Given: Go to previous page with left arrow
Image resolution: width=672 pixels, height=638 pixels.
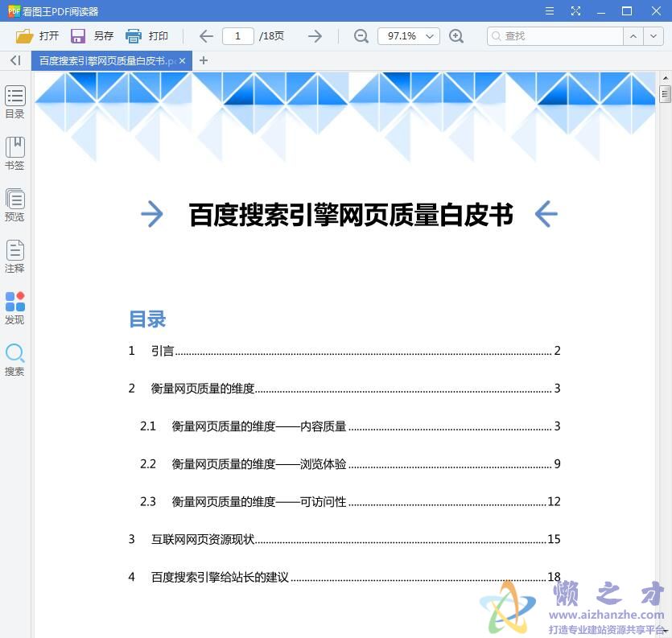Looking at the screenshot, I should (x=205, y=35).
